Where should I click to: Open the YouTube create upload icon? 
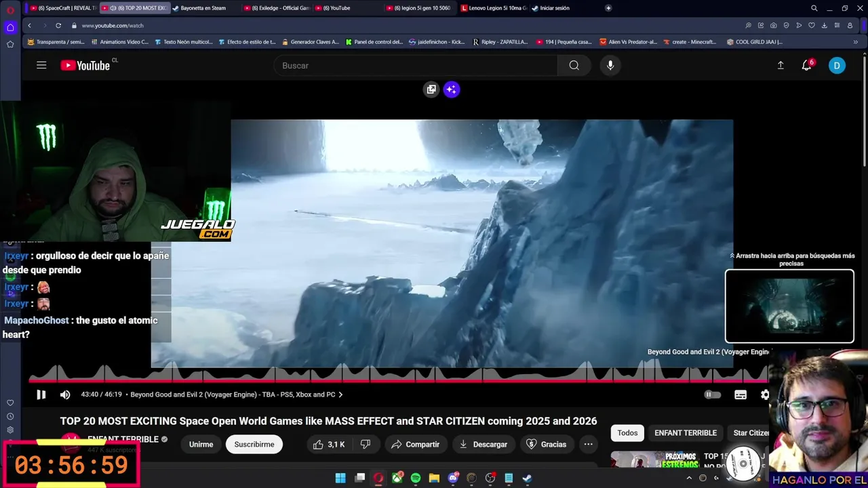click(x=781, y=65)
